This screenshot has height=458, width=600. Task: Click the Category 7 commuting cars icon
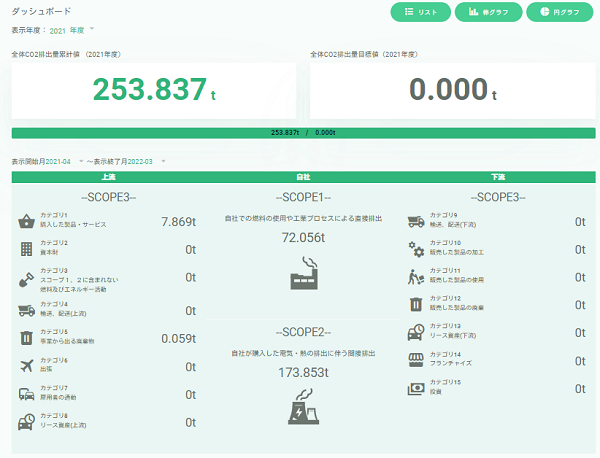26,394
